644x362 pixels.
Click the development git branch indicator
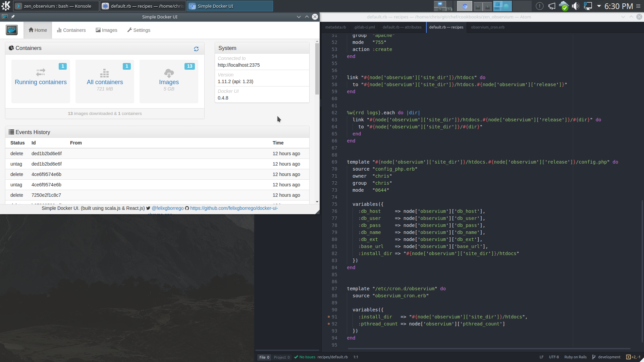tap(606, 357)
